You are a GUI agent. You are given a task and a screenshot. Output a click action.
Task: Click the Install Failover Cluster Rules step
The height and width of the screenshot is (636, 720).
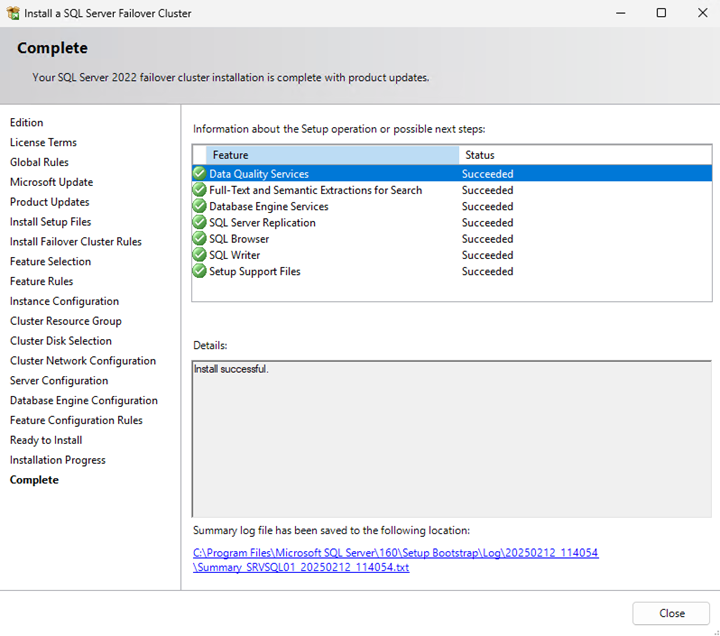[x=76, y=242]
